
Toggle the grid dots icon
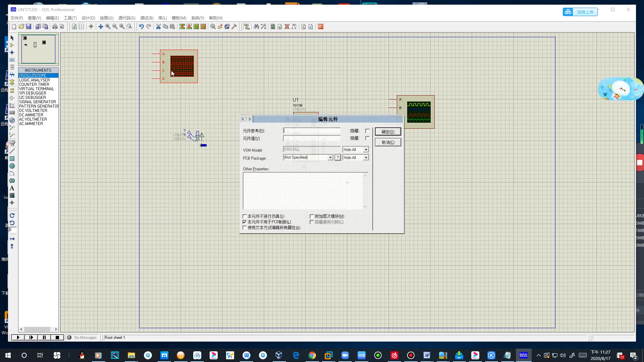[82, 26]
